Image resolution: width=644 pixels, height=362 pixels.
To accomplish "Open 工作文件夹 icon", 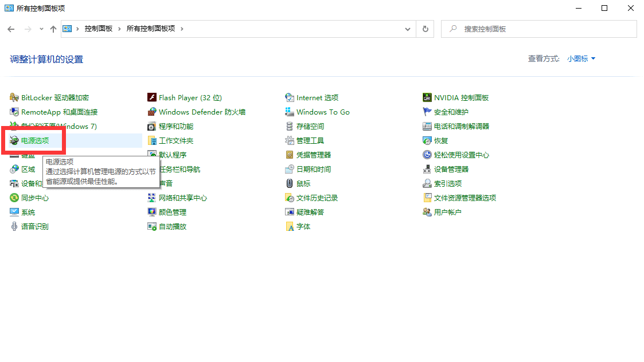I will click(x=152, y=141).
